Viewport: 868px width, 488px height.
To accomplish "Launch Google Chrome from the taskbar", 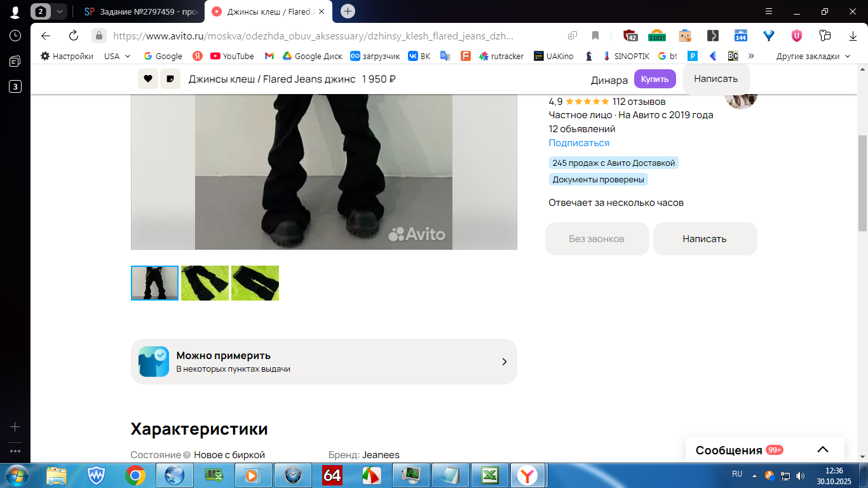I will click(135, 475).
